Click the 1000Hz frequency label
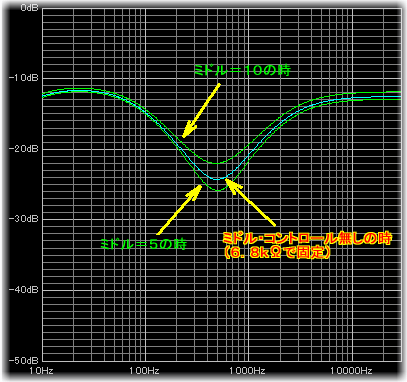Screen dimensions: 407x382 (247, 371)
